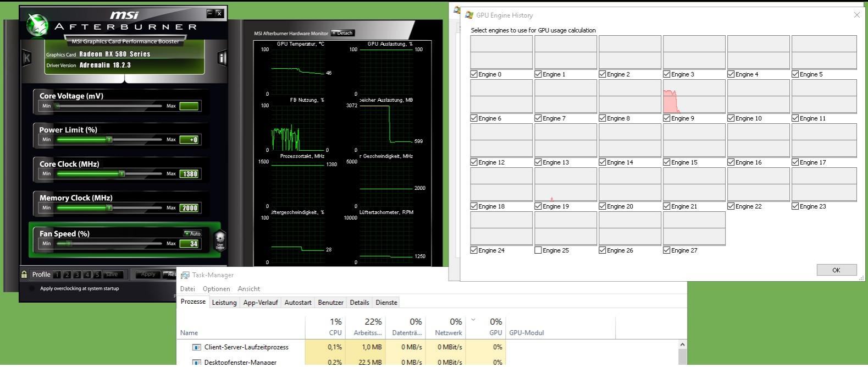
Task: Click the Task-Manager window title icon
Action: click(x=185, y=275)
